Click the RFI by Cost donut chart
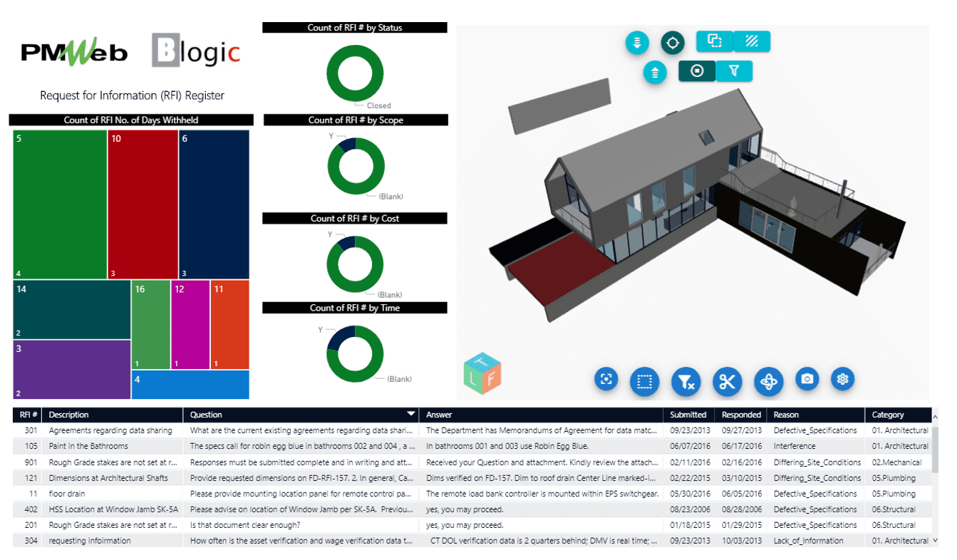The image size is (957, 560). 355,264
